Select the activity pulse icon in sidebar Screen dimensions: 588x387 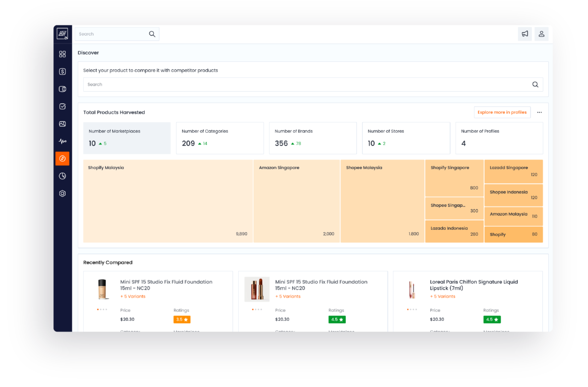coord(62,141)
